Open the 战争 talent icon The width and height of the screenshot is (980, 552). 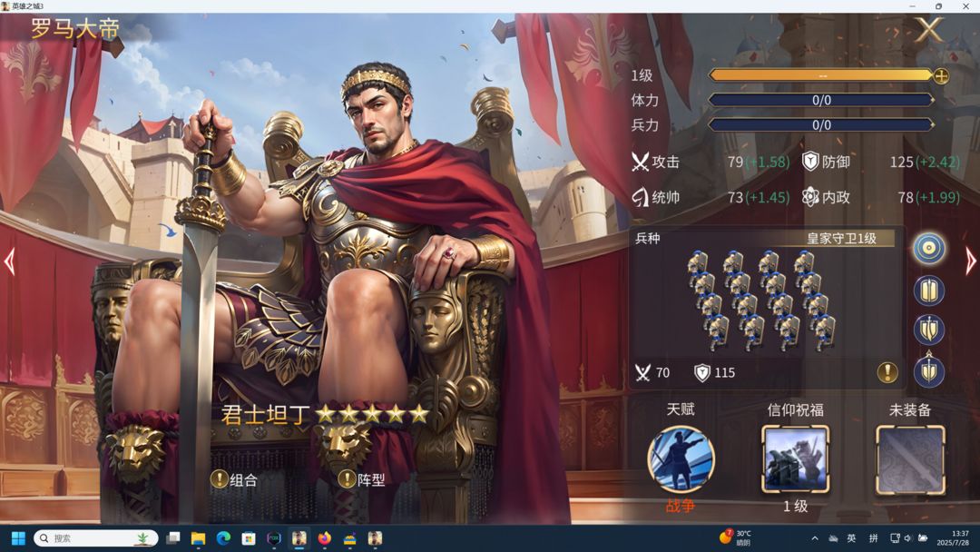click(681, 459)
